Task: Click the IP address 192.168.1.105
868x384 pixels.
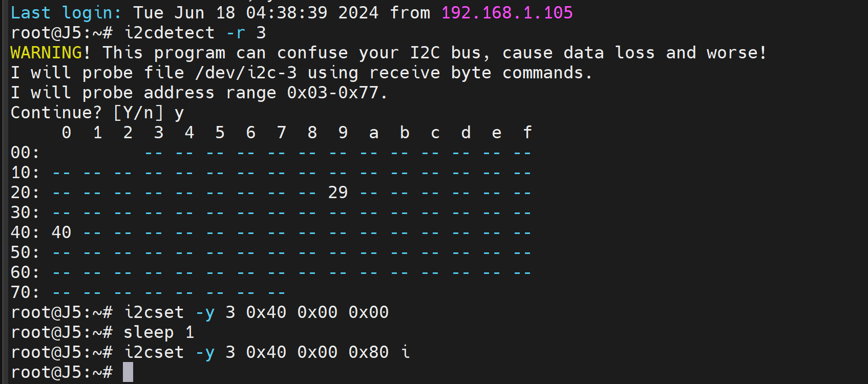Action: 506,12
